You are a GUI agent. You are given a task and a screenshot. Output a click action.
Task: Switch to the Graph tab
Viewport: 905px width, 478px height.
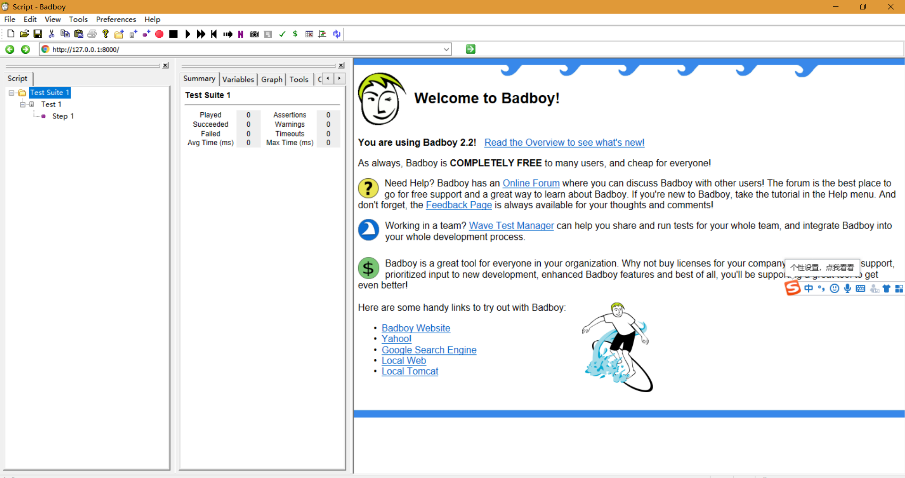point(272,79)
